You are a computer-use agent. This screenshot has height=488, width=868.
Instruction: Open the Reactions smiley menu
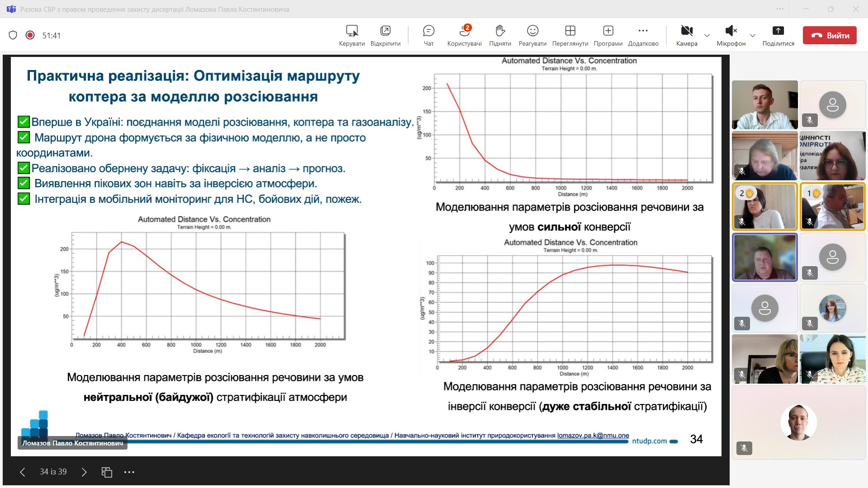pos(533,35)
